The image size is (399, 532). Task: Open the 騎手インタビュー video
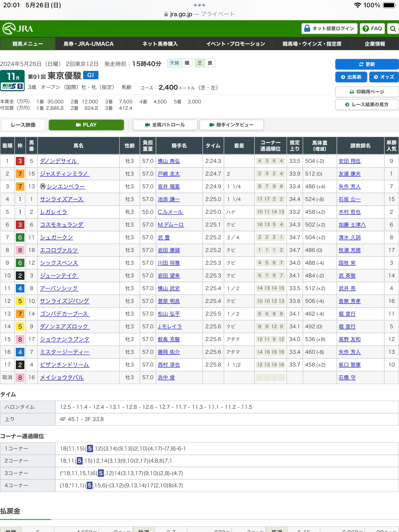coord(231,125)
